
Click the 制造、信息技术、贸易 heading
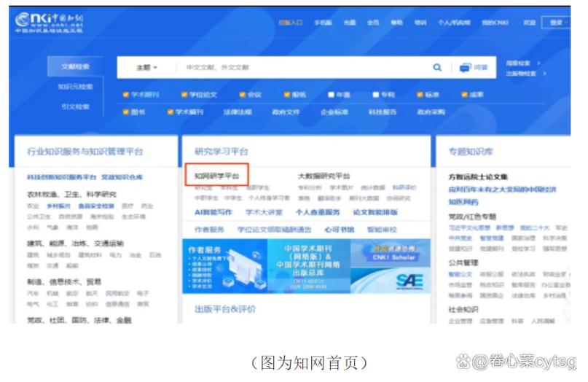[64, 281]
